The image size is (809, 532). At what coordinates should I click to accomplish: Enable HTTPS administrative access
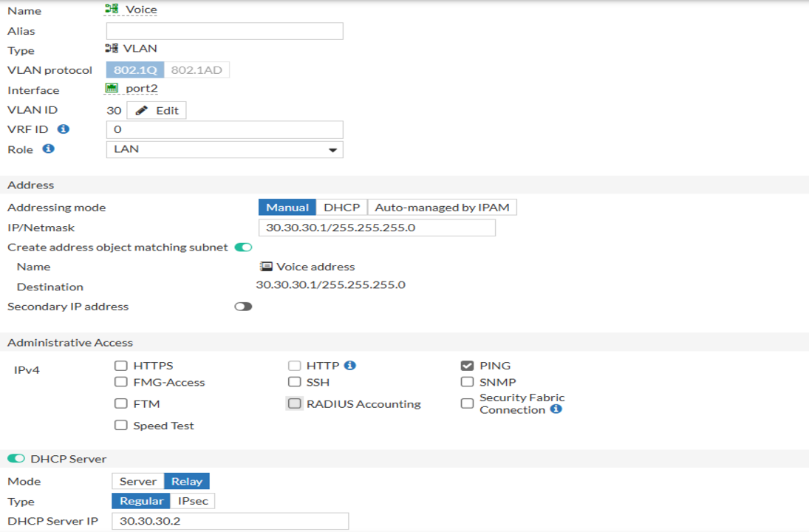tap(120, 364)
